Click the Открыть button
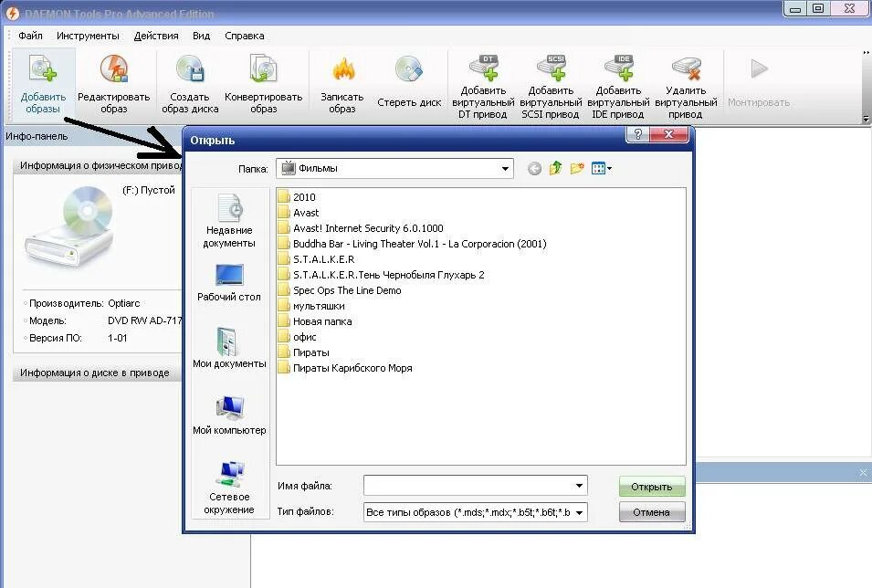The image size is (872, 588). [652, 487]
